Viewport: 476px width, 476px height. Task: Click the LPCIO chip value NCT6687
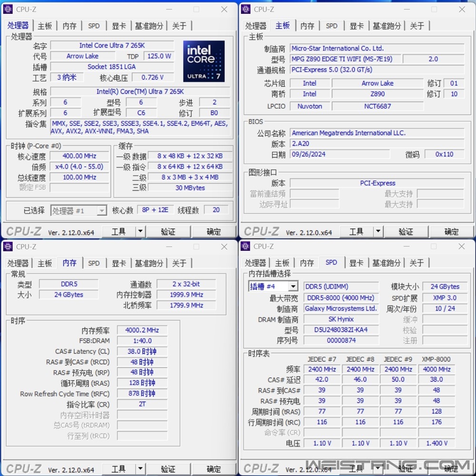[377, 106]
